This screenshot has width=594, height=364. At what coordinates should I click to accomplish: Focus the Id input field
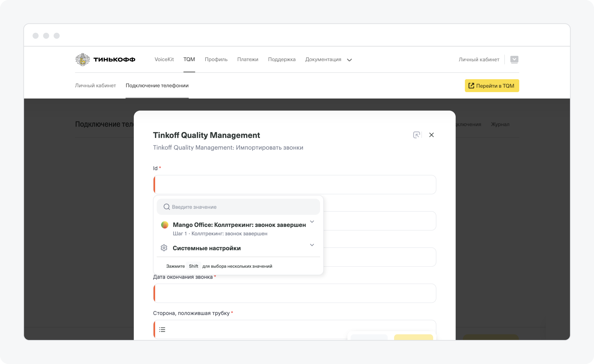295,185
